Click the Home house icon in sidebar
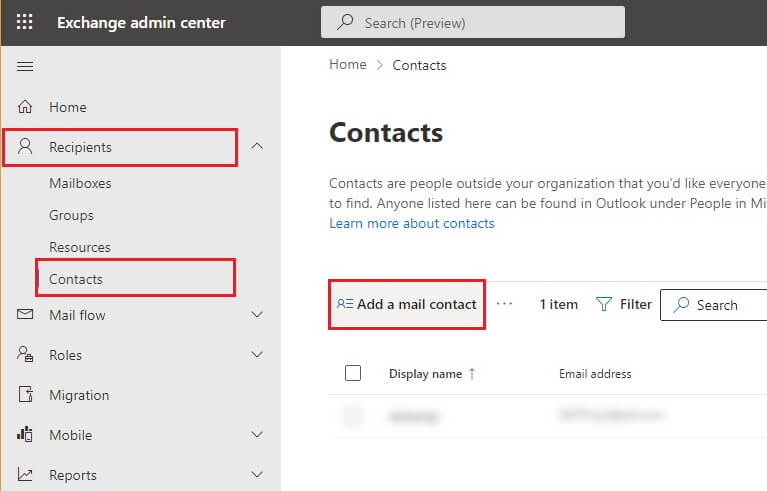 tap(26, 107)
